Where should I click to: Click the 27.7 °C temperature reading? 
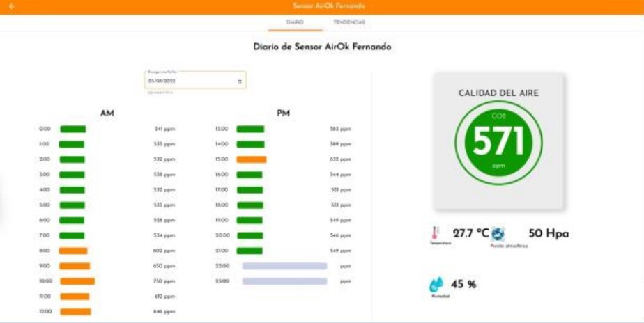click(471, 233)
